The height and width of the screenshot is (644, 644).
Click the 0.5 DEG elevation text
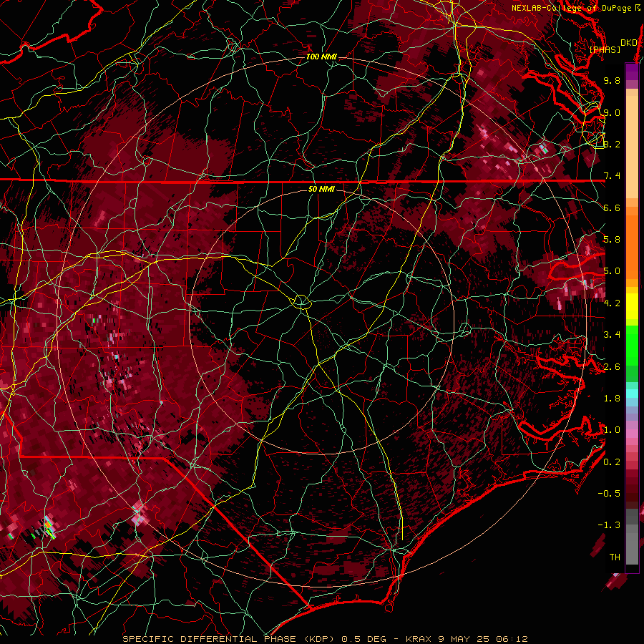[364, 639]
